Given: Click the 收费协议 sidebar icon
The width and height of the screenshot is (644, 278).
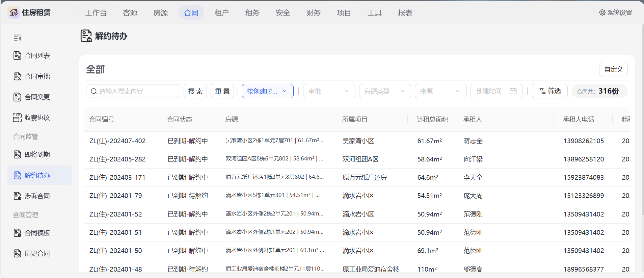Looking at the screenshot, I should 17,118.
